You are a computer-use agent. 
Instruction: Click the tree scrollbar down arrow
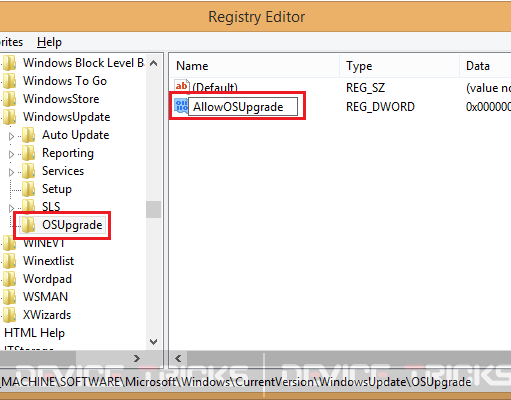(154, 341)
